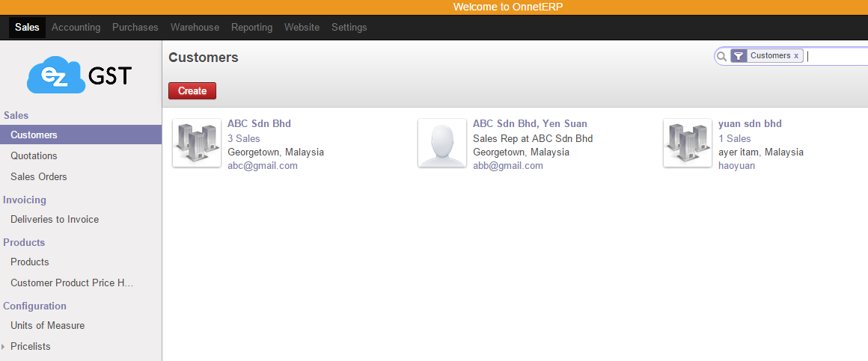Screen dimensions: 868x361
Task: Click the search magnifier icon
Action: tap(721, 56)
